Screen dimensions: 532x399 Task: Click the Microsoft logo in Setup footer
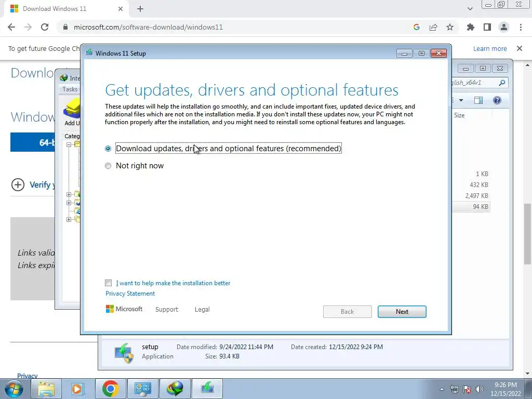(124, 309)
